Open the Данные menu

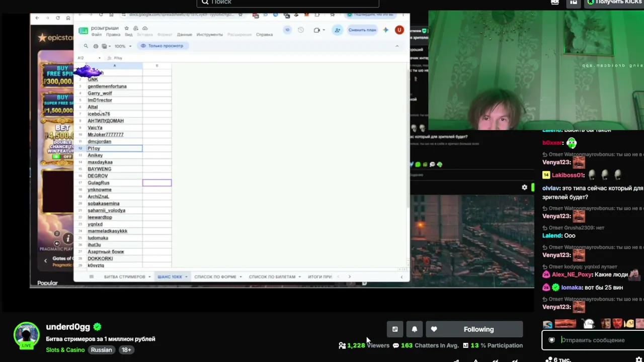click(x=185, y=35)
